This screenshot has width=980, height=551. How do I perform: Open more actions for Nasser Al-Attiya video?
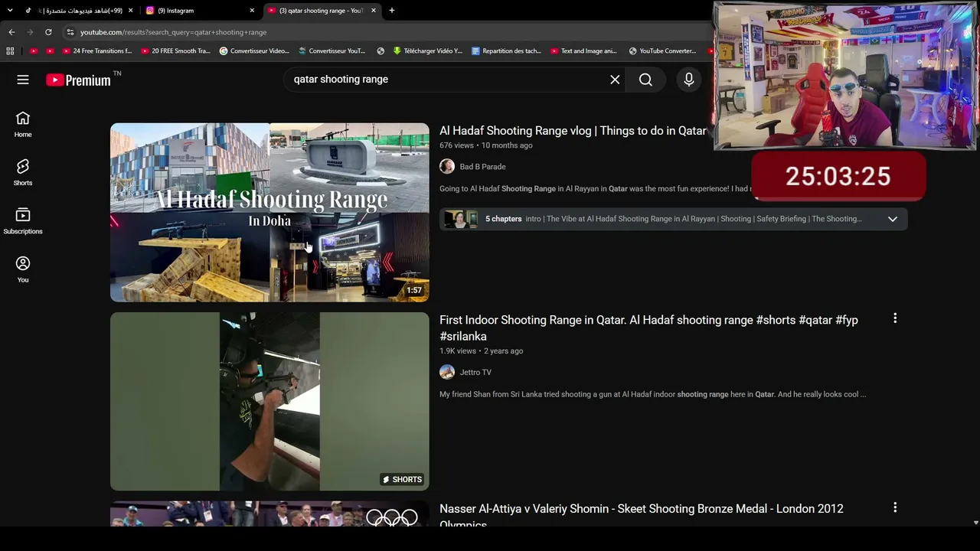(895, 507)
